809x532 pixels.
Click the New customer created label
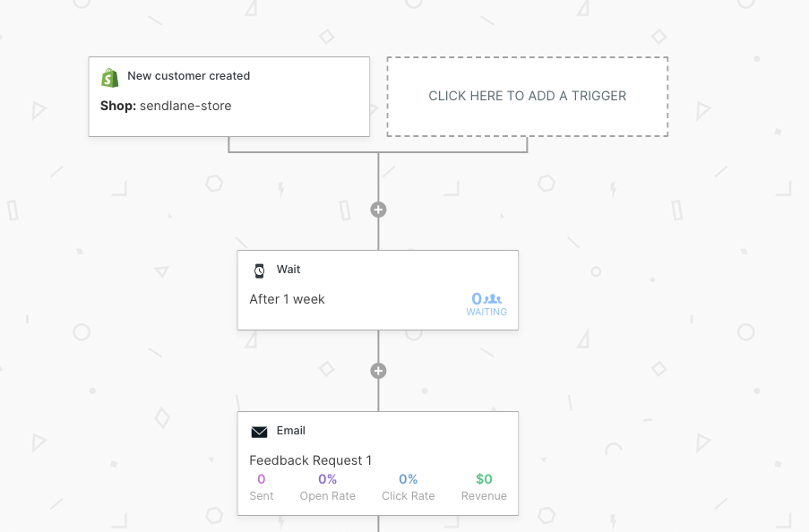188,76
